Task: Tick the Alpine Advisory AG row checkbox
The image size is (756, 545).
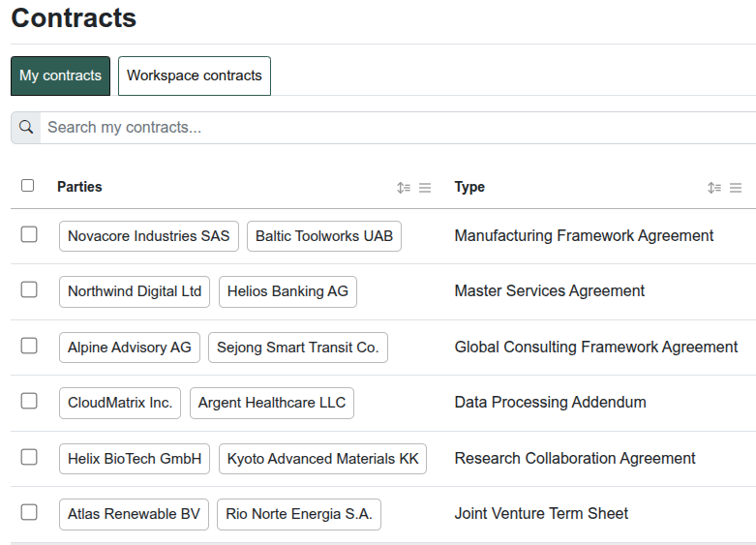Action: (29, 346)
